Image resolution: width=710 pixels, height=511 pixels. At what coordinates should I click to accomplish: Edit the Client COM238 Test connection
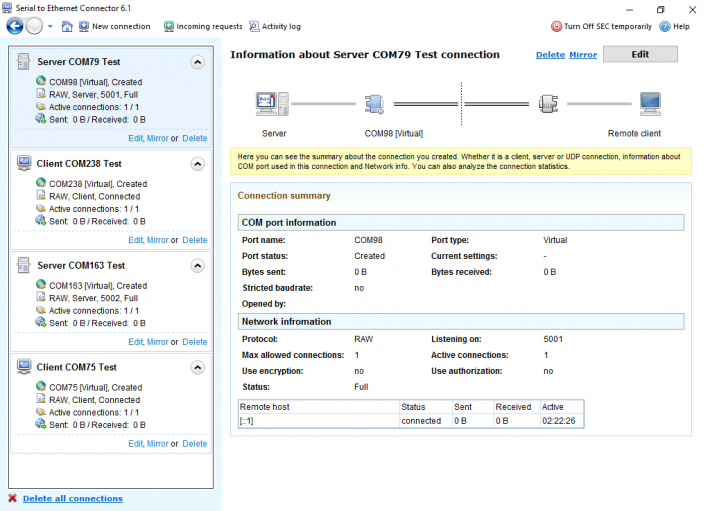coord(135,240)
